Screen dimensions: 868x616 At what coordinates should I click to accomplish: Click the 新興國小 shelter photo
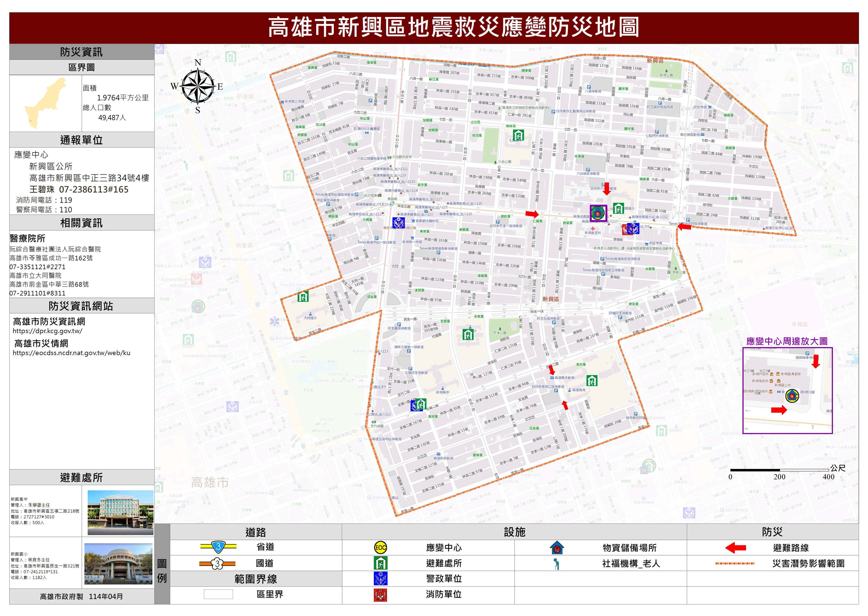pos(118,563)
